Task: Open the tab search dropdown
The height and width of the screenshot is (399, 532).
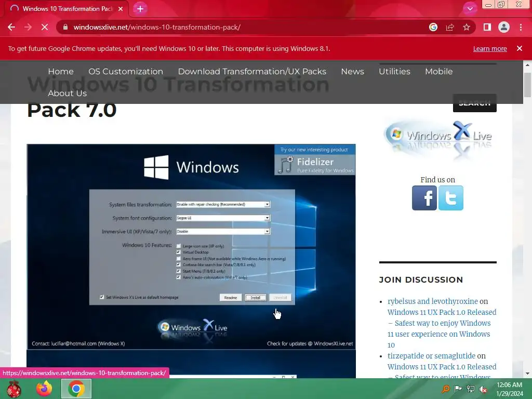Action: pyautogui.click(x=470, y=9)
